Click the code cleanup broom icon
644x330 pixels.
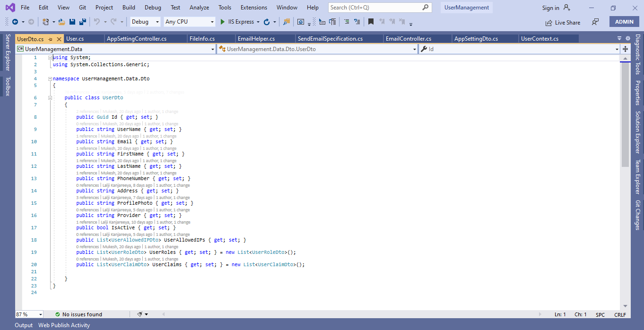point(140,314)
